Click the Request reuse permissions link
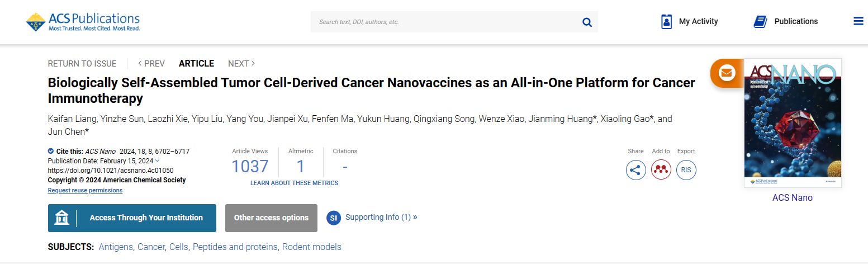This screenshot has width=868, height=264. (x=85, y=190)
